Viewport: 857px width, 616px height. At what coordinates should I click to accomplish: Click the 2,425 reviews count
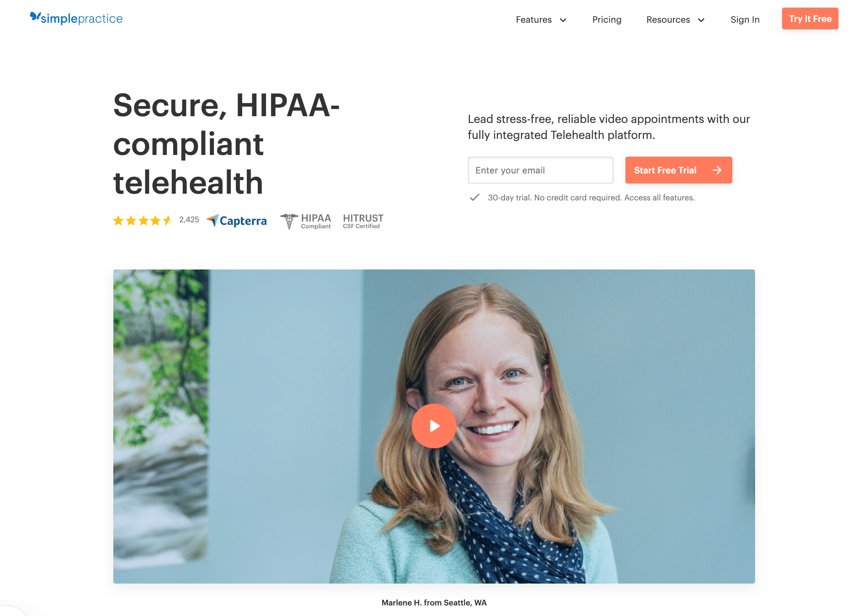point(189,220)
